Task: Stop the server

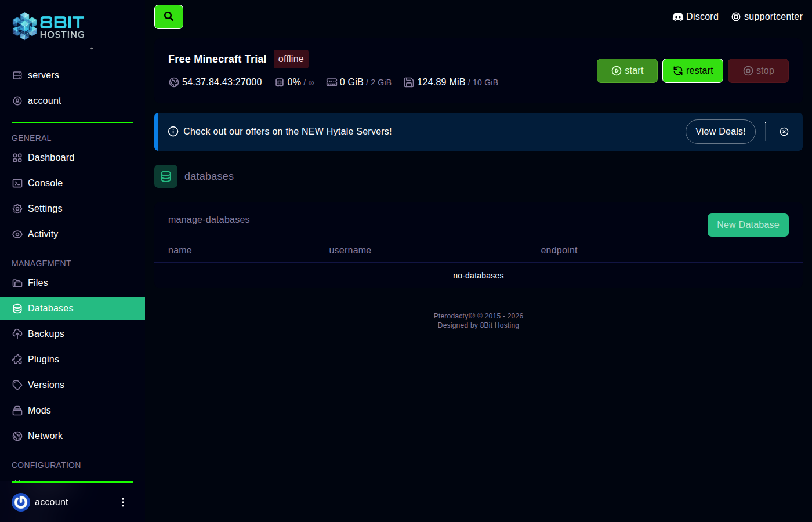Action: pos(758,71)
